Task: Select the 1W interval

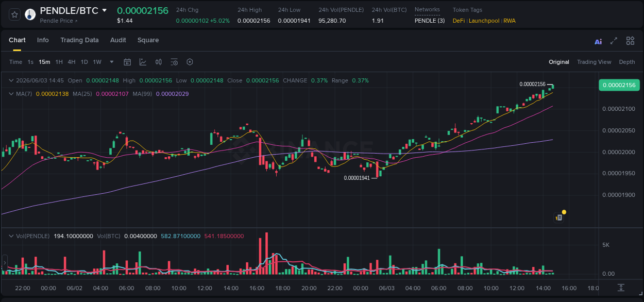Action: [97, 62]
